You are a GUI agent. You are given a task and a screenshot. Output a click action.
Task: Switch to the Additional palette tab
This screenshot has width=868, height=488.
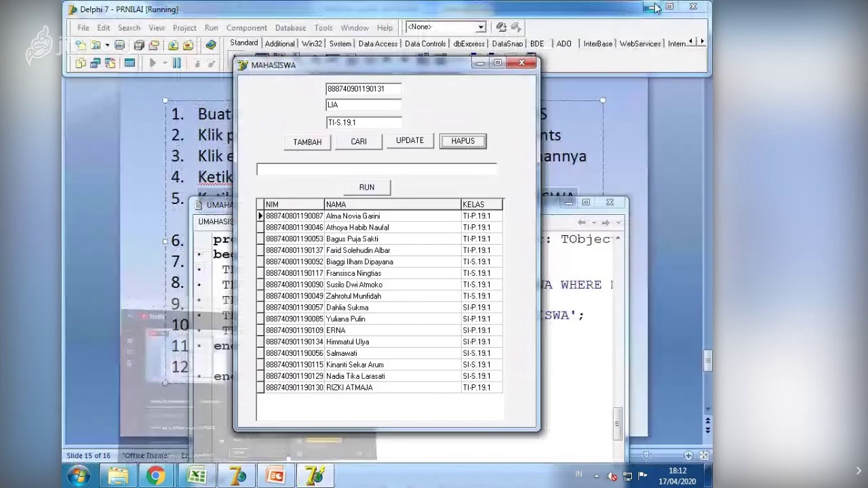pyautogui.click(x=279, y=43)
